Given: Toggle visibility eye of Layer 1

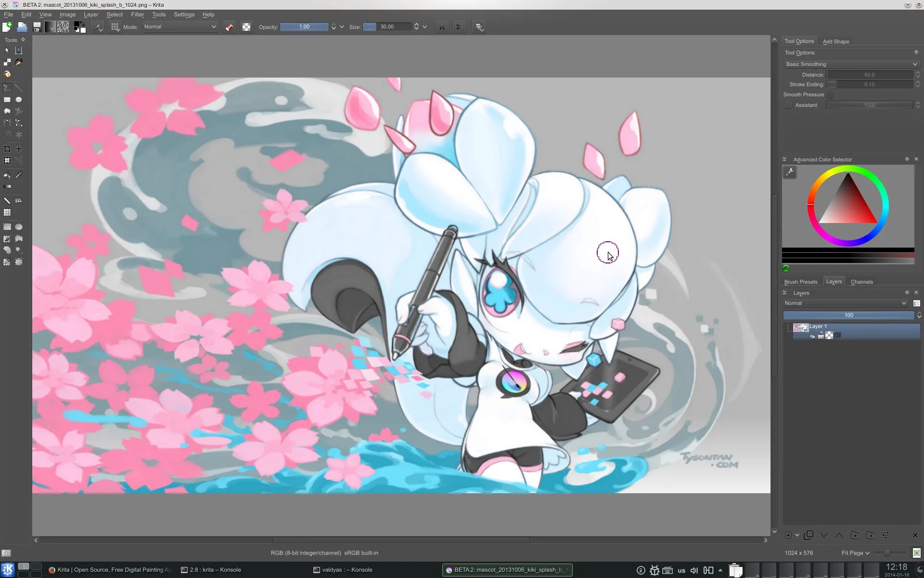Looking at the screenshot, I should point(812,336).
